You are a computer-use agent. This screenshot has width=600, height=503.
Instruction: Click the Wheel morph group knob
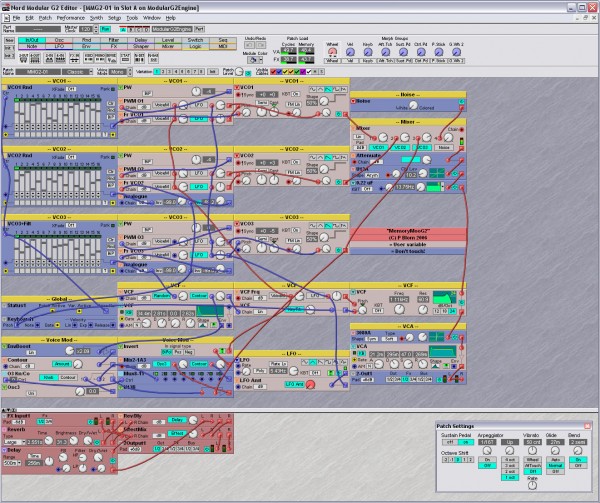click(332, 52)
